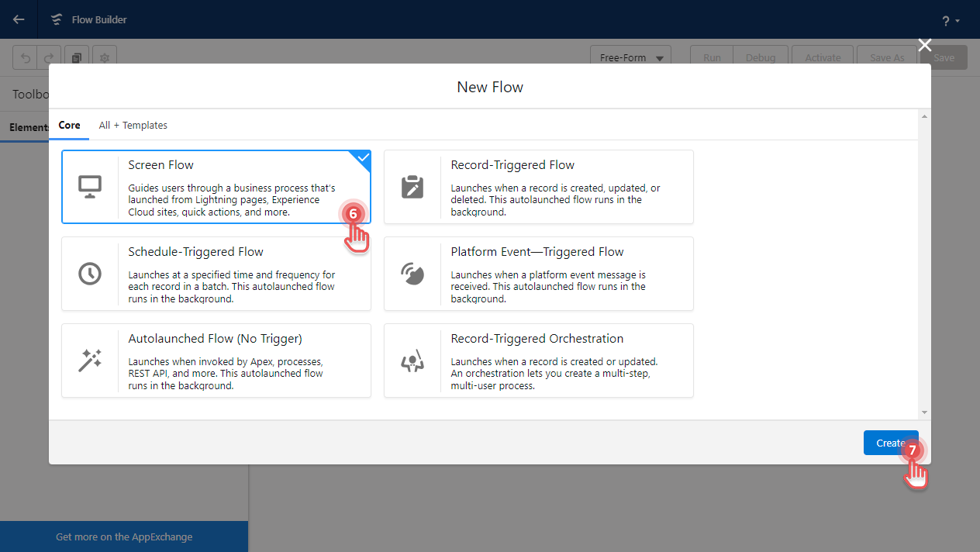This screenshot has height=552, width=980.
Task: Click the Copy Elements icon
Action: pos(77,57)
